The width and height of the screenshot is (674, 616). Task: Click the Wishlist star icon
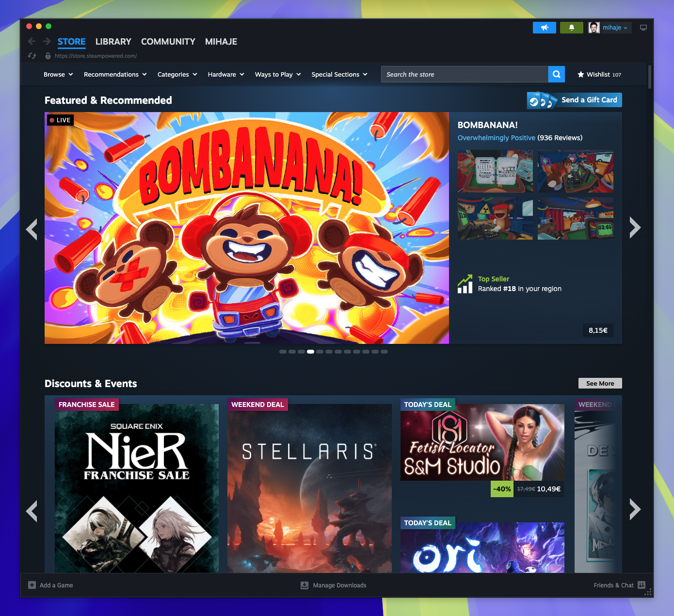point(581,74)
